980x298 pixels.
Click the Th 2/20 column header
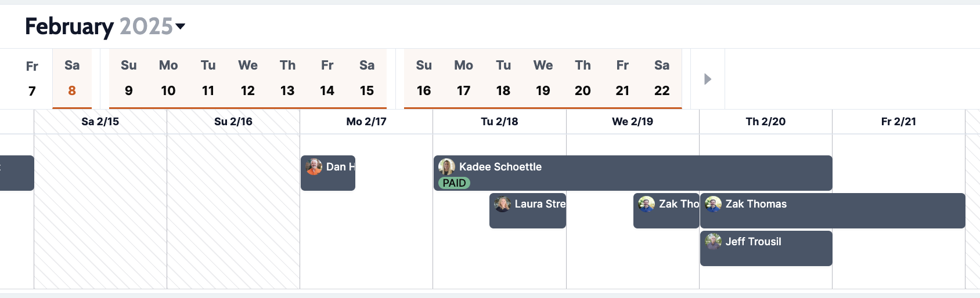click(x=765, y=122)
